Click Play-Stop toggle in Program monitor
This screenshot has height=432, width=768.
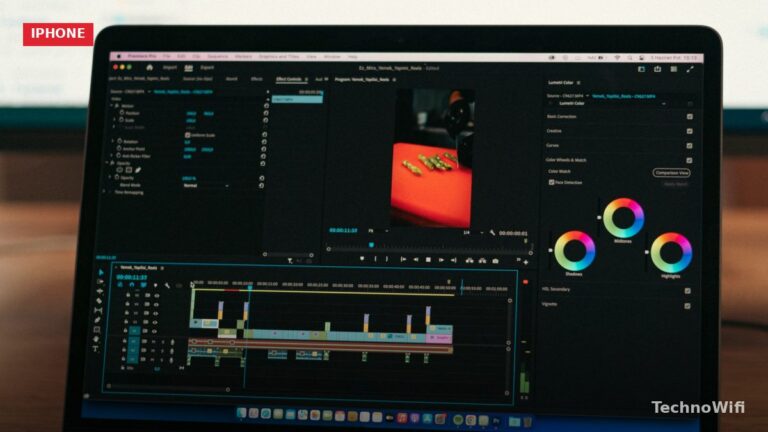coord(428,260)
